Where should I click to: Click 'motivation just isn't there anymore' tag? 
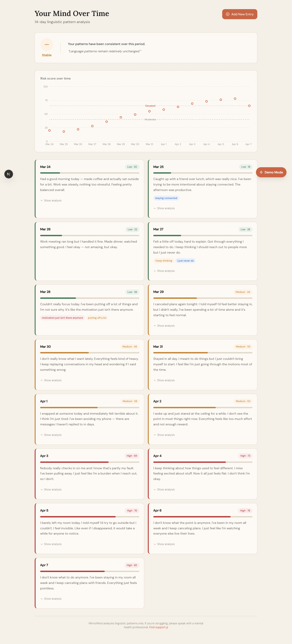[x=63, y=318]
